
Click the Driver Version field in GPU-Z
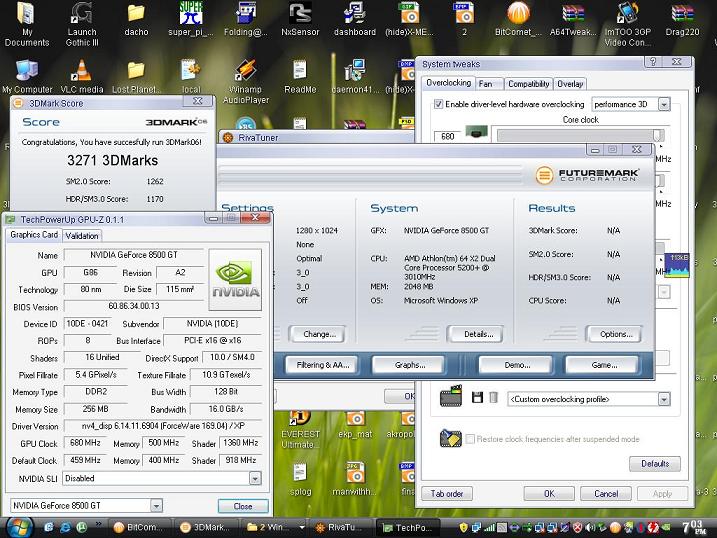tap(163, 426)
